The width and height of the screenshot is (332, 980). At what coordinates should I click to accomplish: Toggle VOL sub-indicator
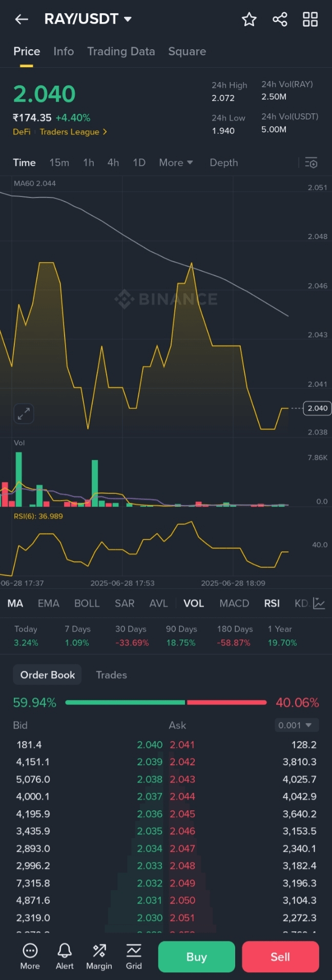click(x=194, y=603)
